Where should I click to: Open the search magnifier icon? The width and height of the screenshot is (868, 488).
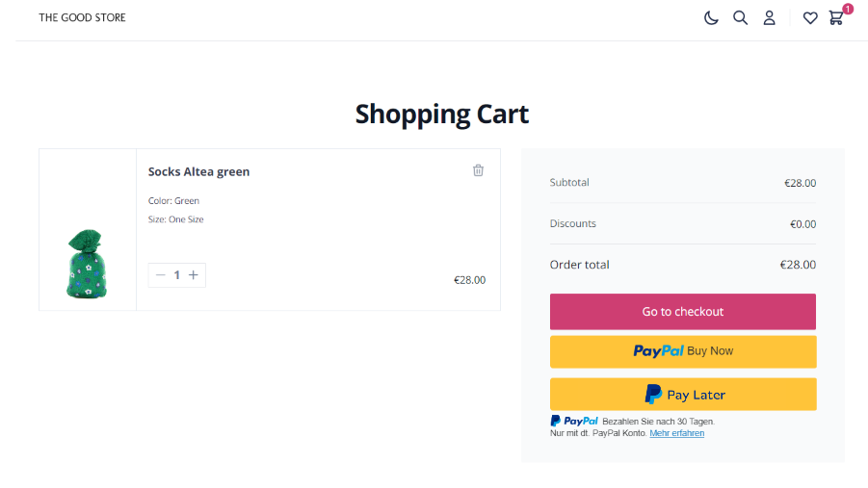coord(740,17)
